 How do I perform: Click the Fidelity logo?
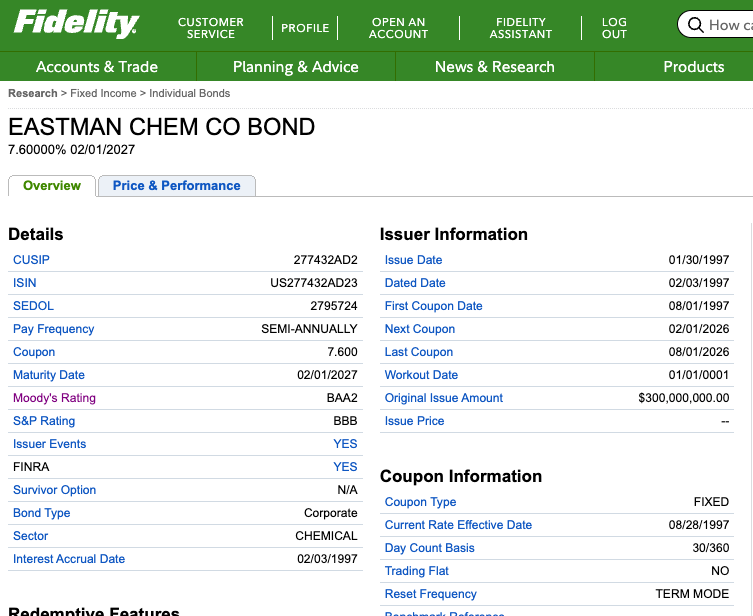(x=76, y=24)
